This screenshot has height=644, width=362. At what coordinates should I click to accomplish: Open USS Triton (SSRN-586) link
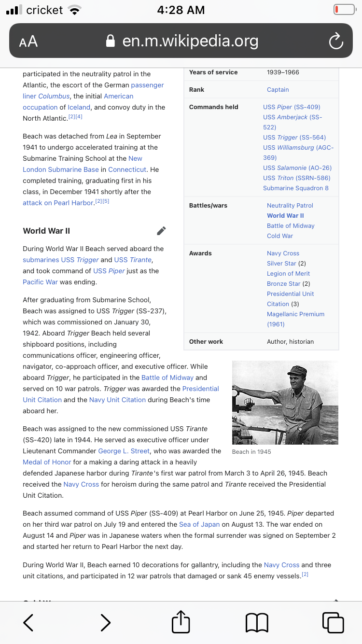(296, 178)
